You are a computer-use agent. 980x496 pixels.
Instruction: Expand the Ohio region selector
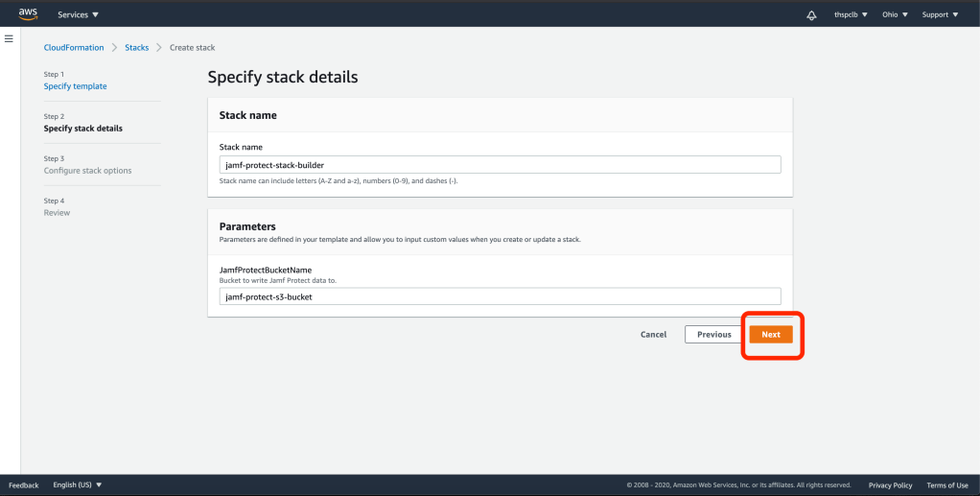895,15
